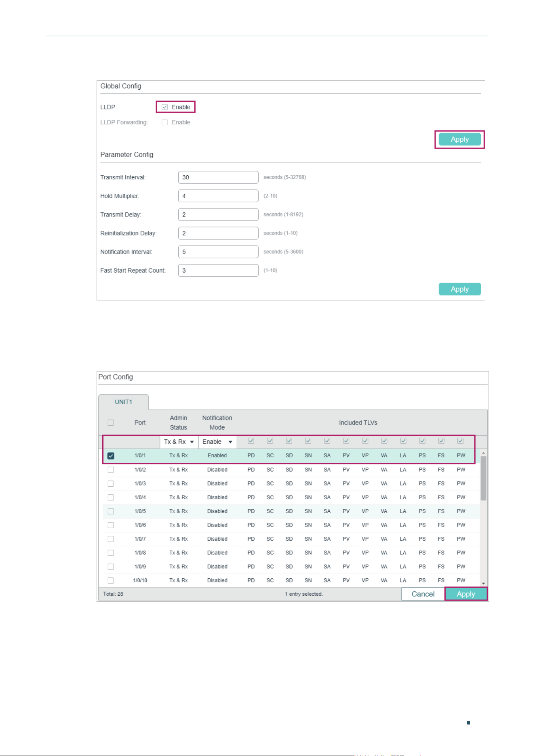535x756 pixels.
Task: Click the Transmit Interval input field
Action: (x=218, y=177)
